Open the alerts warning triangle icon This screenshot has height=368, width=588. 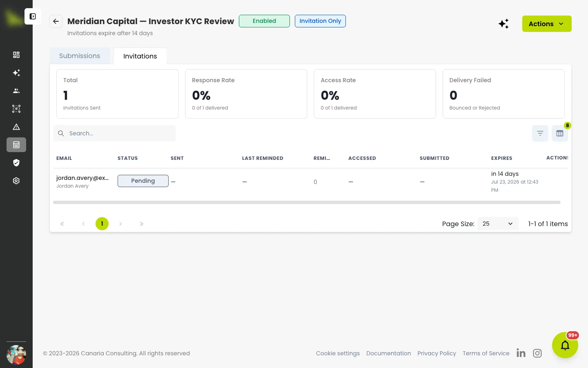16,127
